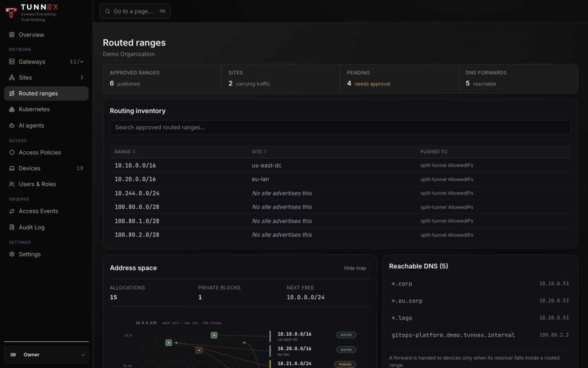Click the next free 10.0.0.0/24 value
The image size is (588, 368).
(305, 298)
